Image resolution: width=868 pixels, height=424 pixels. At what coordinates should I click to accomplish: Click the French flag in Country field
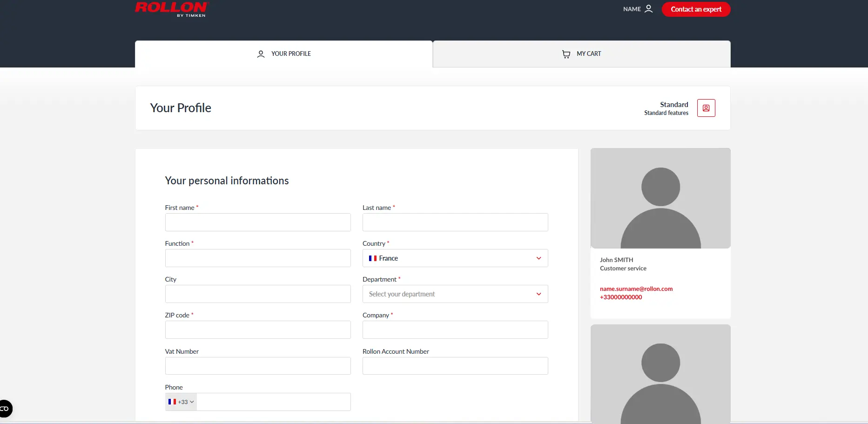click(x=373, y=258)
